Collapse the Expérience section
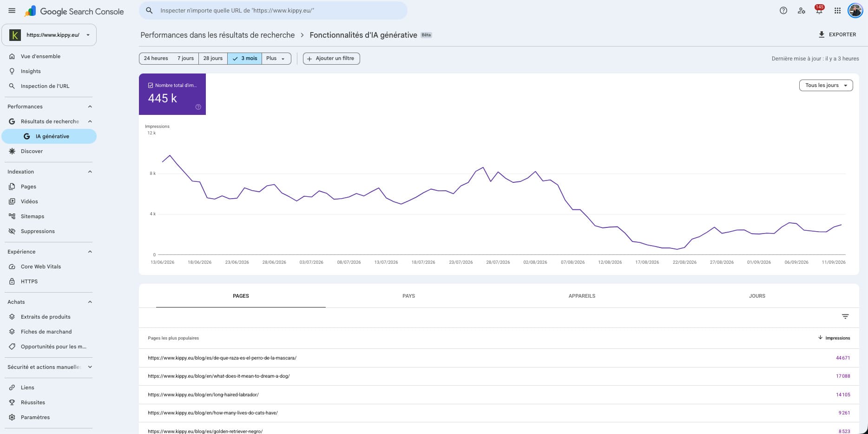868x434 pixels. click(90, 252)
